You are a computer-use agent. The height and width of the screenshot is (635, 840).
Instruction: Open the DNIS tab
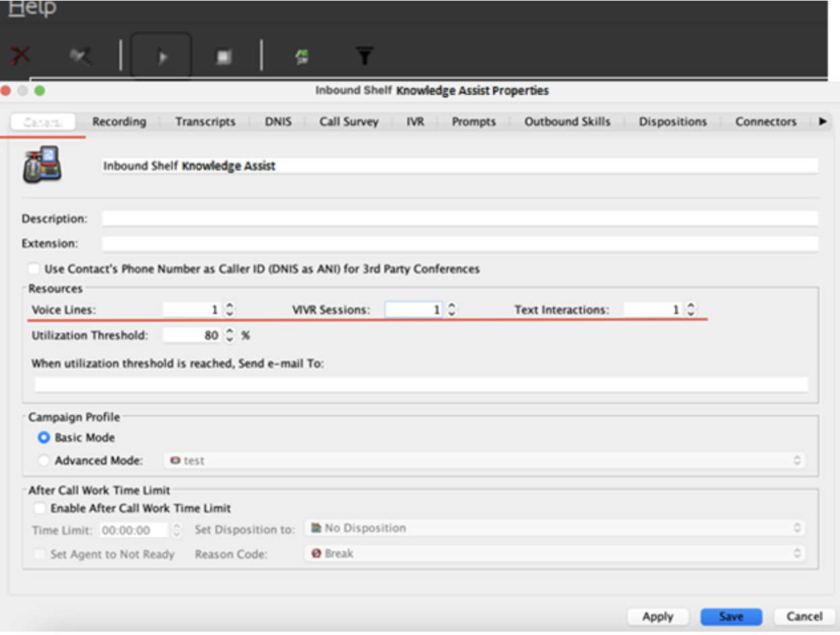pos(278,122)
